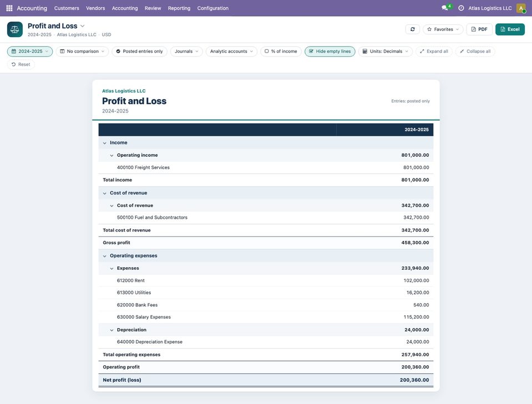Open the user avatar menu

point(521,8)
